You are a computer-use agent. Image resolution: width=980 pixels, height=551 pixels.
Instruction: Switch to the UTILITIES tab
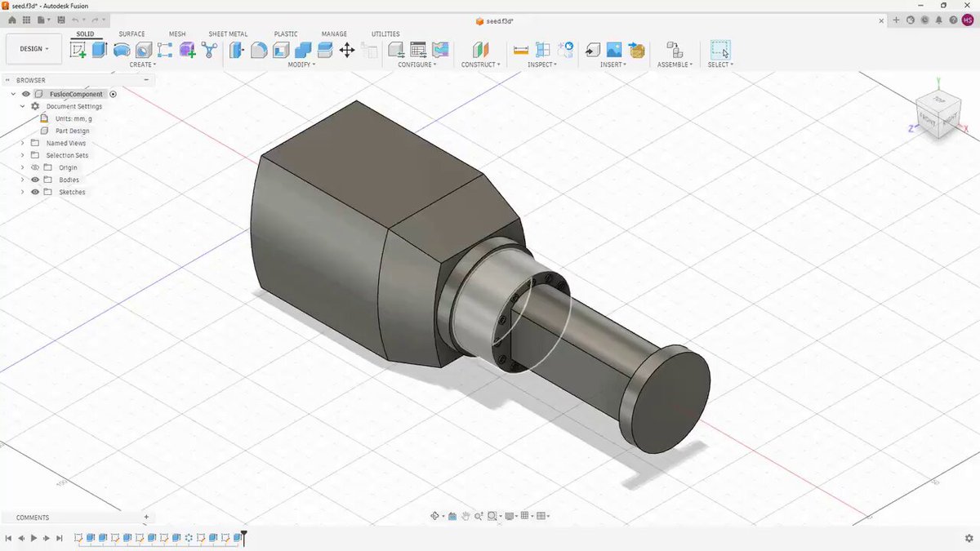click(x=385, y=34)
